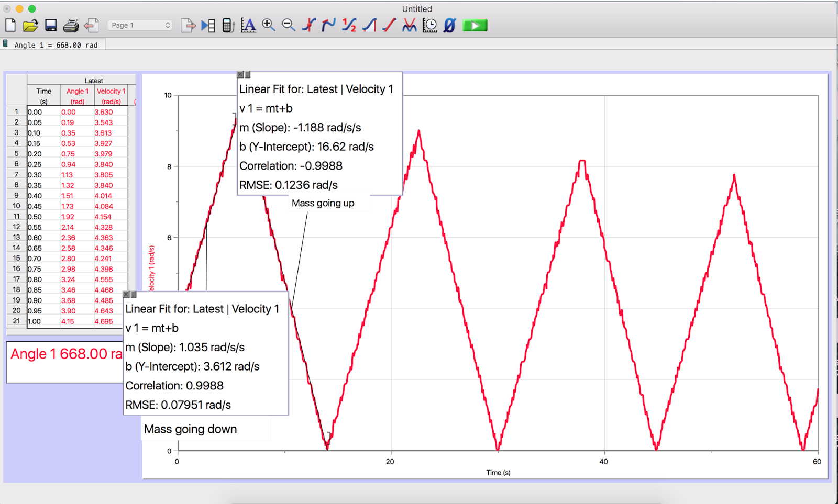Screen dimensions: 838x504
Task: Select the Angle 1 = 668.00 rad status readout
Action: (56, 45)
